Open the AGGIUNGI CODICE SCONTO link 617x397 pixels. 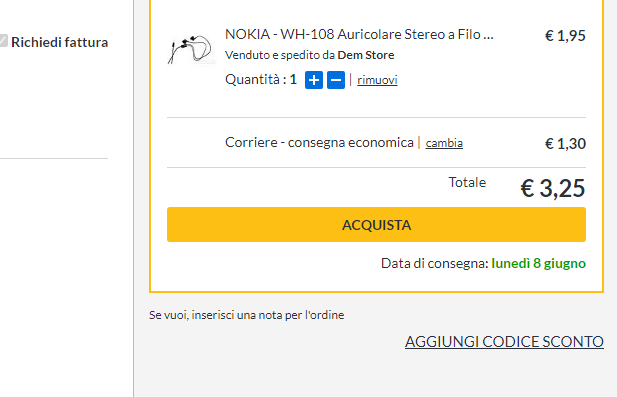pos(504,342)
